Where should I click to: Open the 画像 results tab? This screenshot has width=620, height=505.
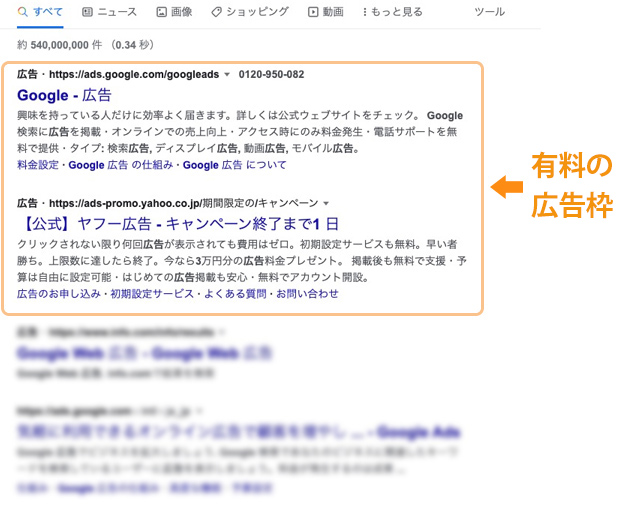click(174, 12)
